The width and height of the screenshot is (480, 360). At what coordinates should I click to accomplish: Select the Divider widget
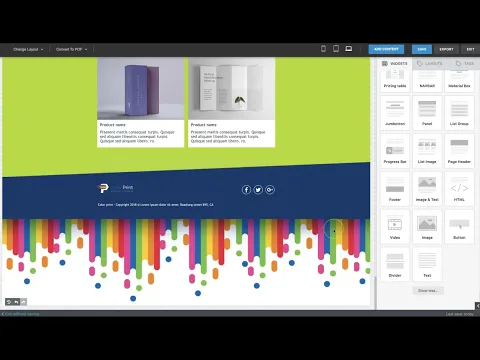[395, 265]
